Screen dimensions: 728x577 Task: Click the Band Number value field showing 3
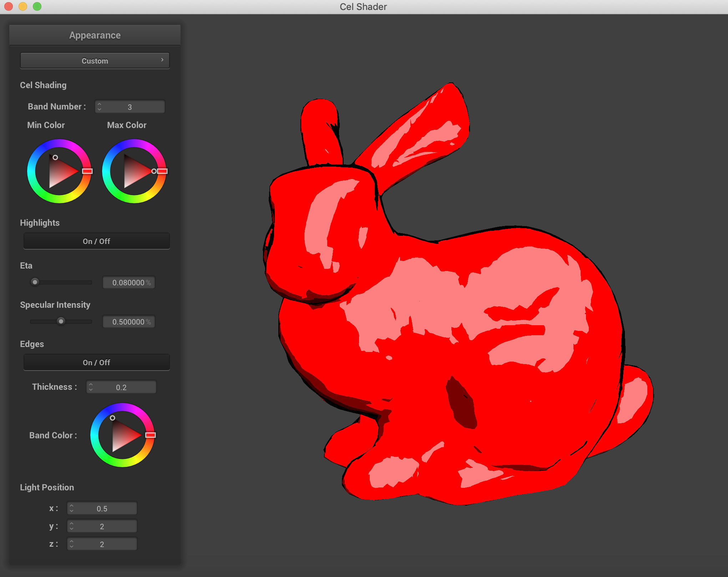130,107
